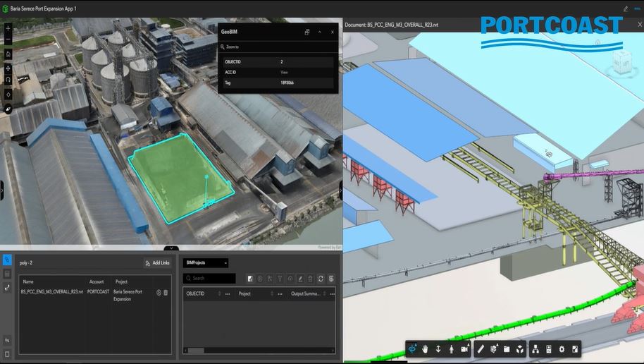
Task: Open Camera interactions in the viewer toolbar
Action: click(464, 349)
